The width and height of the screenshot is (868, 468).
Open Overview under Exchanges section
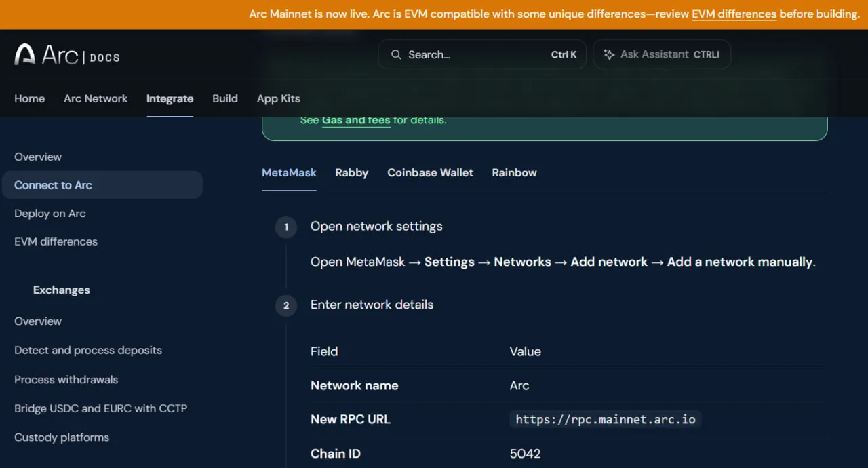[38, 321]
